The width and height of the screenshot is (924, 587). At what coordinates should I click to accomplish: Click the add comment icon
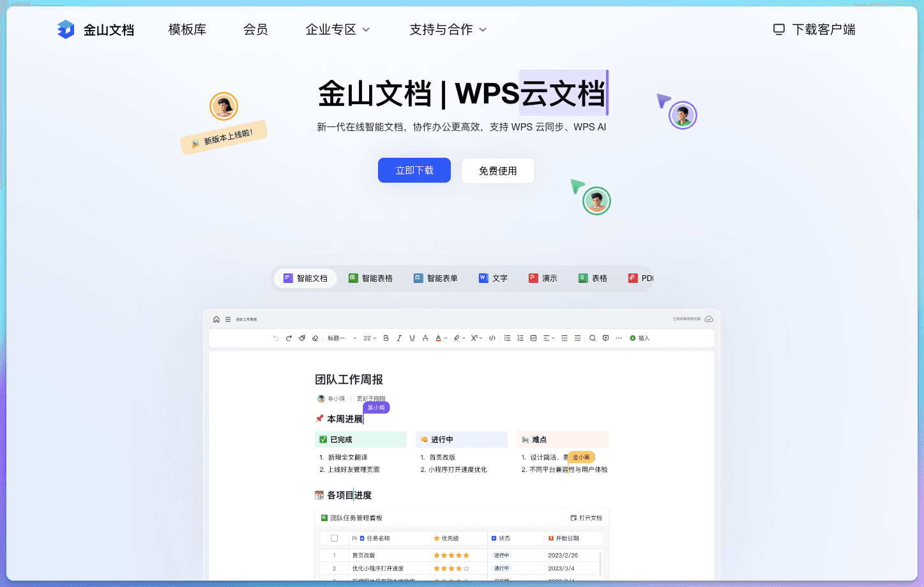click(605, 338)
